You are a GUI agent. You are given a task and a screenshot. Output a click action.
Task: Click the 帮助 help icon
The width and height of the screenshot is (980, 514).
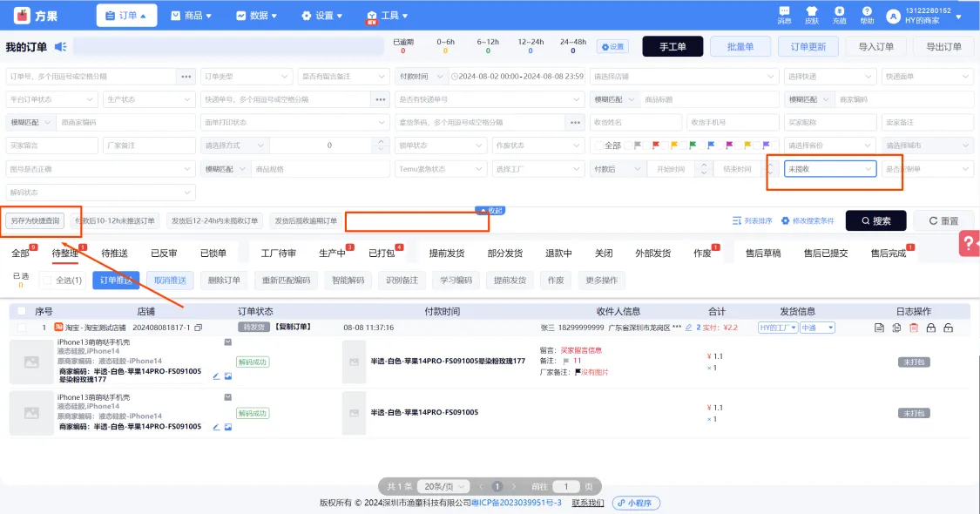pos(867,14)
